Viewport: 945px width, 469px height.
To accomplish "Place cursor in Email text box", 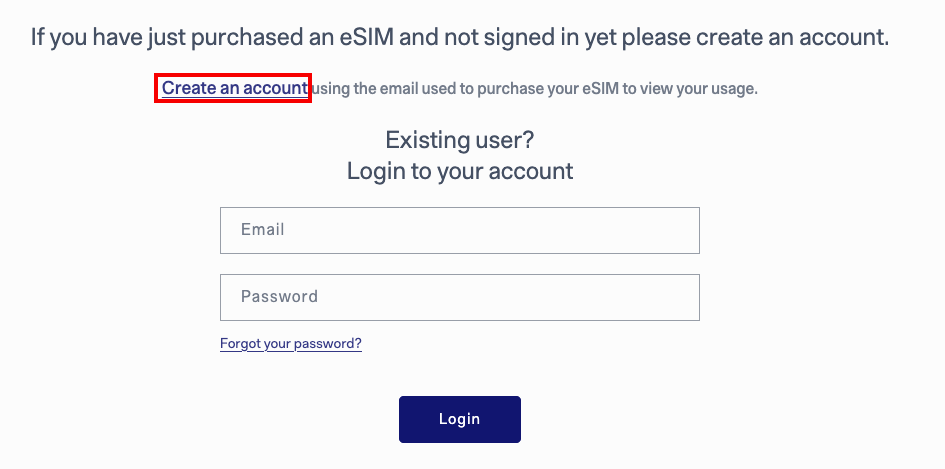I will (x=459, y=230).
